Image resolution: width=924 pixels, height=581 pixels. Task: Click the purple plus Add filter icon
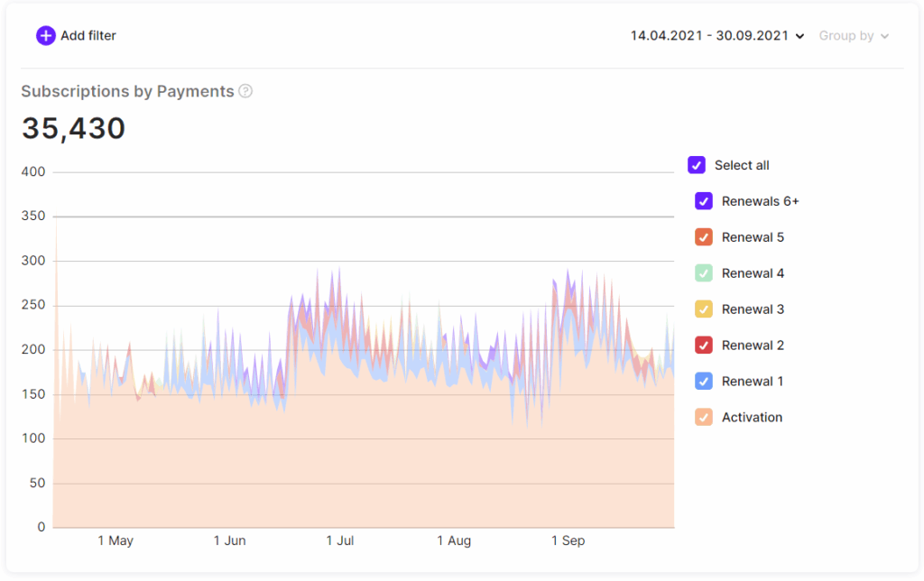45,36
